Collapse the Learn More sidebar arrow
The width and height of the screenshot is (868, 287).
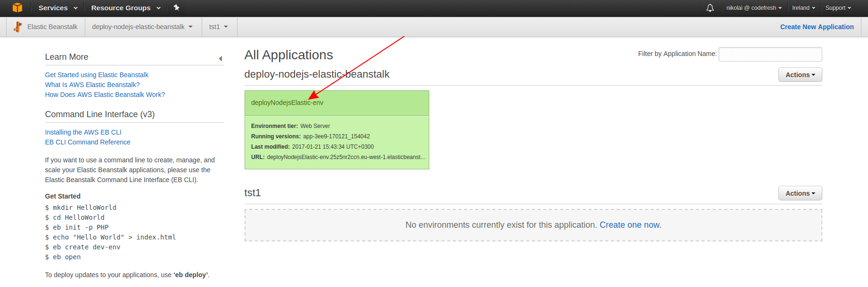(x=221, y=59)
